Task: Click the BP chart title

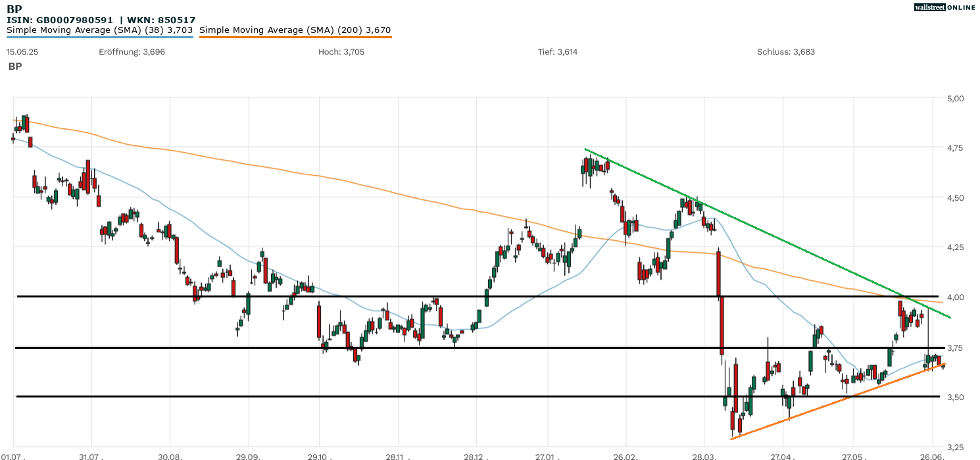Action: click(13, 10)
